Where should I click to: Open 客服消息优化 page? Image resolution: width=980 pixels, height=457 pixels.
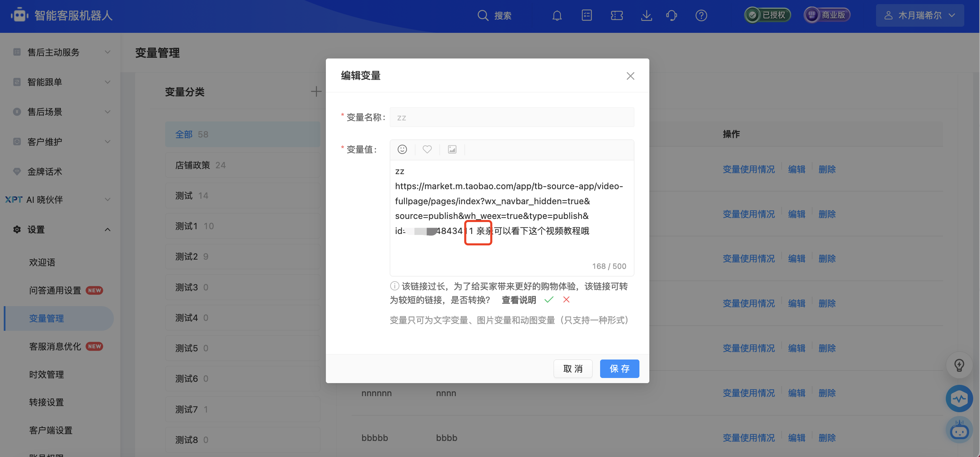[55, 346]
